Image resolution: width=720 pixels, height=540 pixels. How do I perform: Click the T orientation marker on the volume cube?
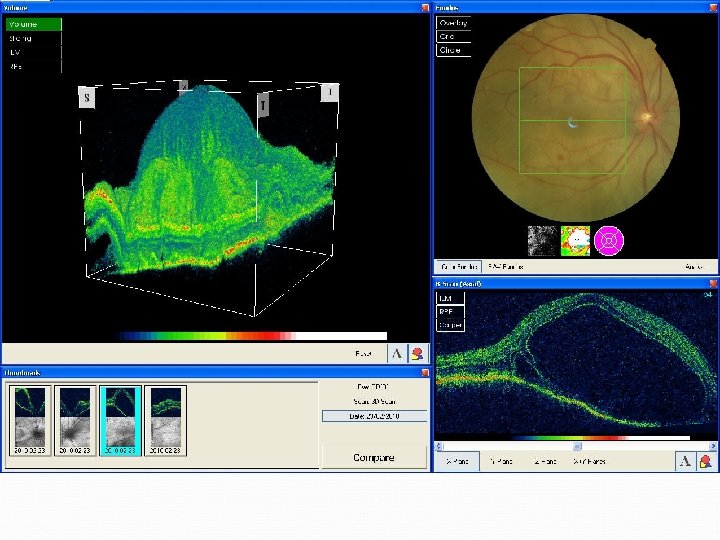point(264,103)
